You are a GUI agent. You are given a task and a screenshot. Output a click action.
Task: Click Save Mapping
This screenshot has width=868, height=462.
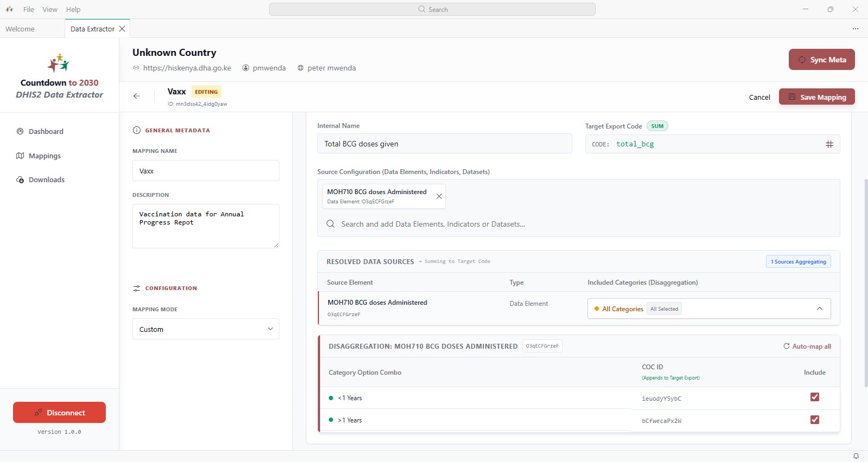[816, 97]
